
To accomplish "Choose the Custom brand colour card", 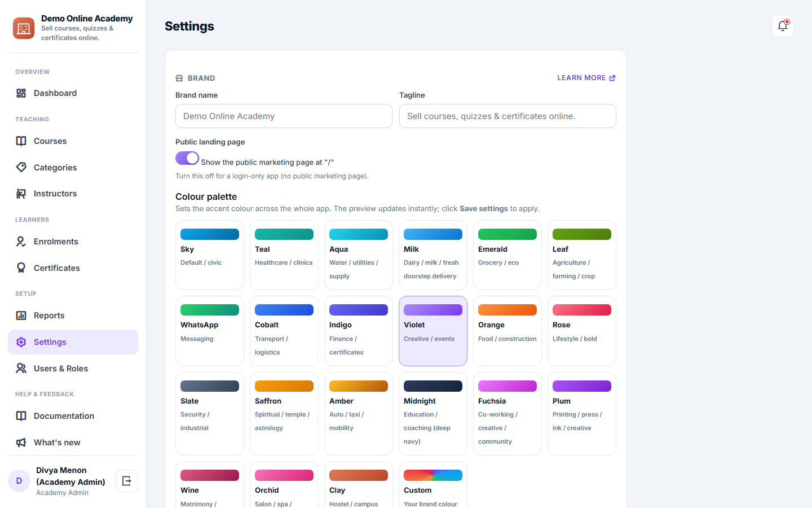I will pos(433,485).
